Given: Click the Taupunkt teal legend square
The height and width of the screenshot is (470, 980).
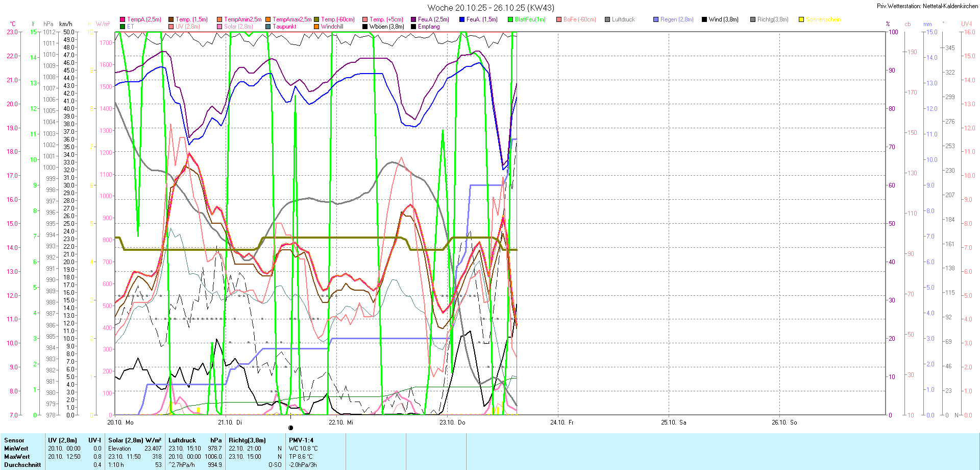Looking at the screenshot, I should [x=268, y=27].
